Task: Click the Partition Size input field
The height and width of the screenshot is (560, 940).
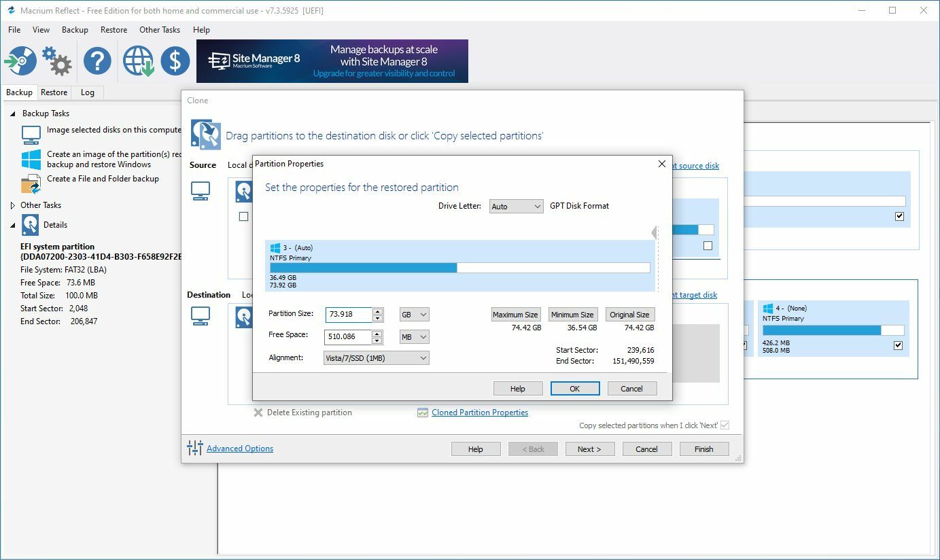Action: [x=349, y=315]
